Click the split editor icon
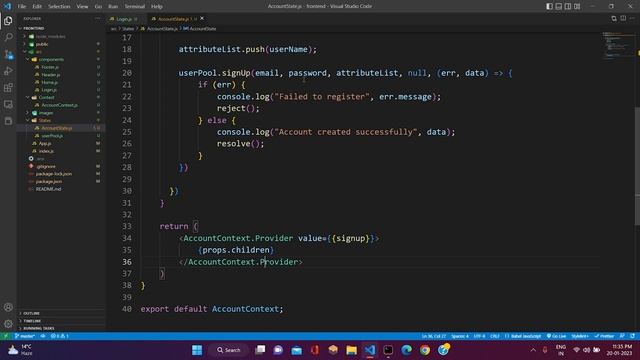The image size is (640, 360). (623, 18)
